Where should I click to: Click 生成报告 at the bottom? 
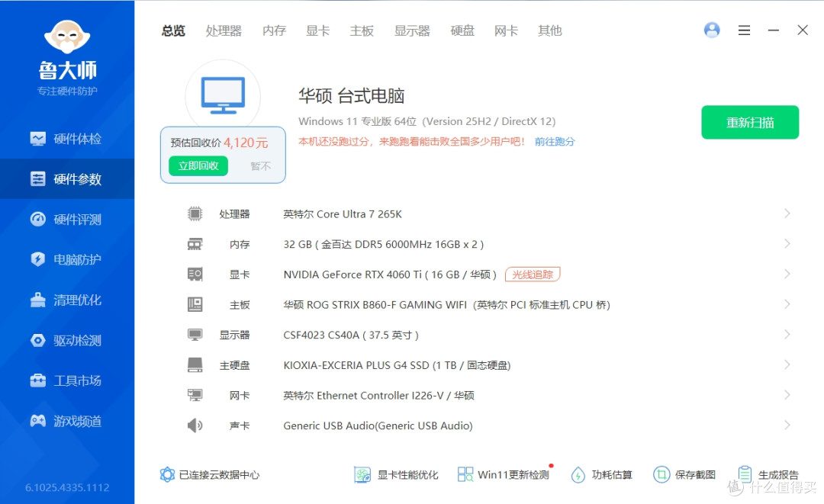[768, 474]
